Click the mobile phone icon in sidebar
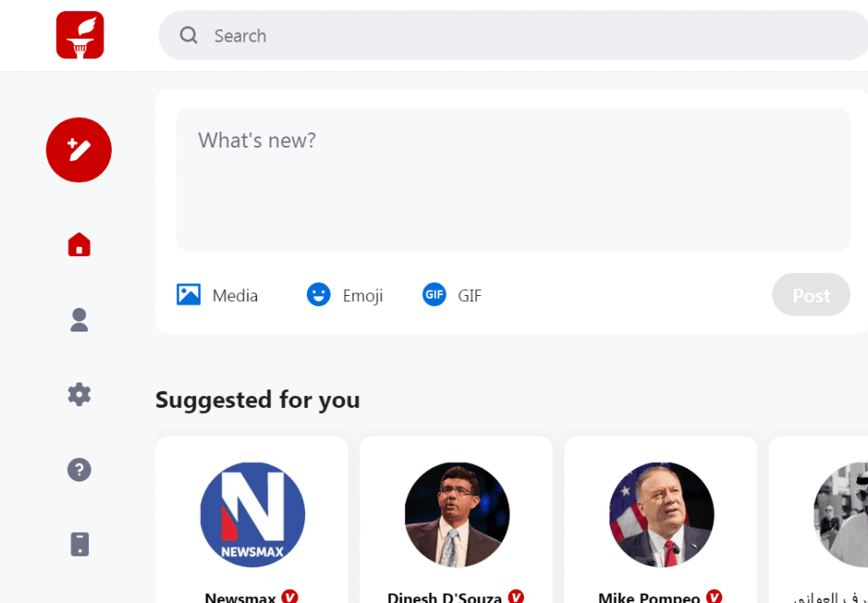The width and height of the screenshot is (868, 603). coord(80,544)
